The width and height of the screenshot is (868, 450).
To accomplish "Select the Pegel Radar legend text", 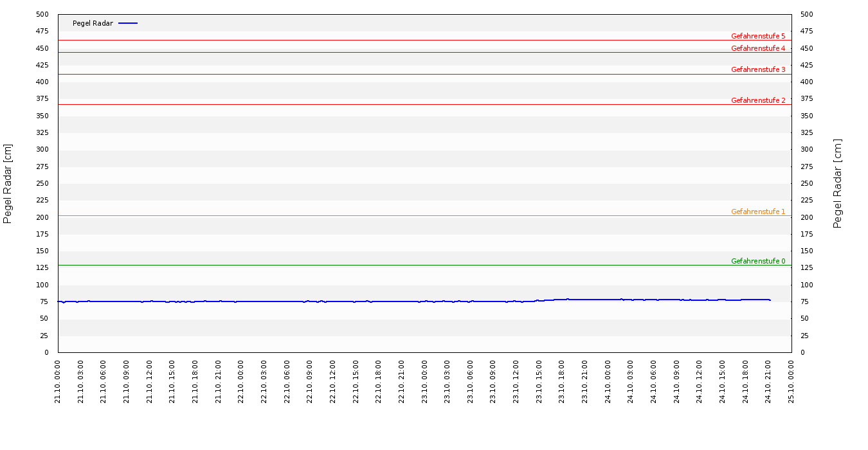I will [93, 23].
